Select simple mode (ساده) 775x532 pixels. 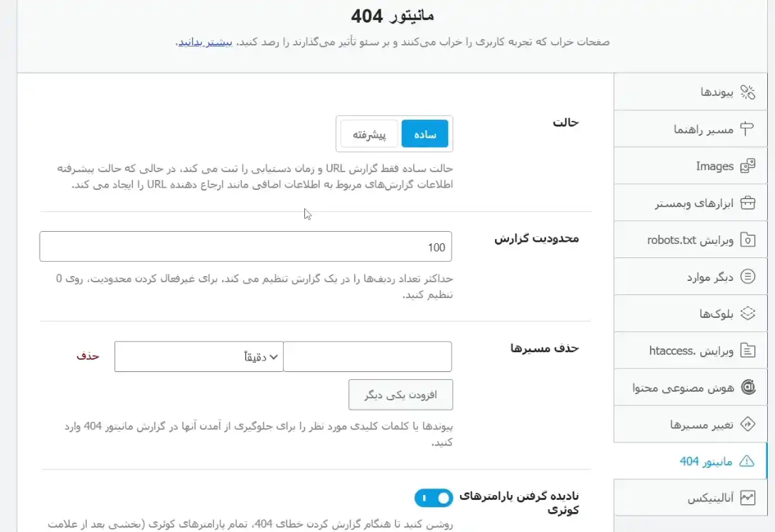point(425,134)
